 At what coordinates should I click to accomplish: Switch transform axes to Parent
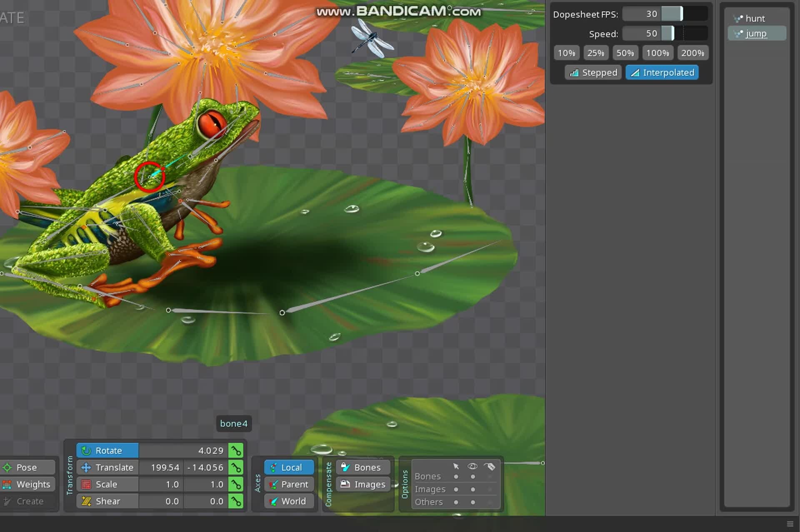(x=289, y=484)
